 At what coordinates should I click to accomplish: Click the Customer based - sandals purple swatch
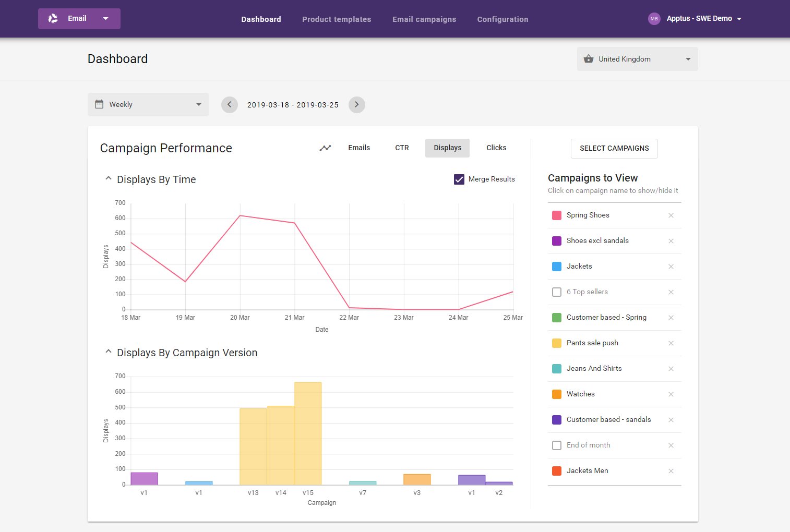pos(557,420)
